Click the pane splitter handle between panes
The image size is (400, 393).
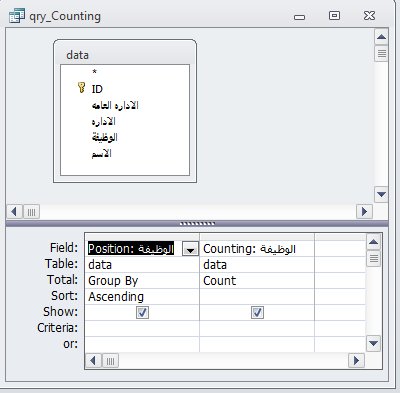[x=197, y=223]
